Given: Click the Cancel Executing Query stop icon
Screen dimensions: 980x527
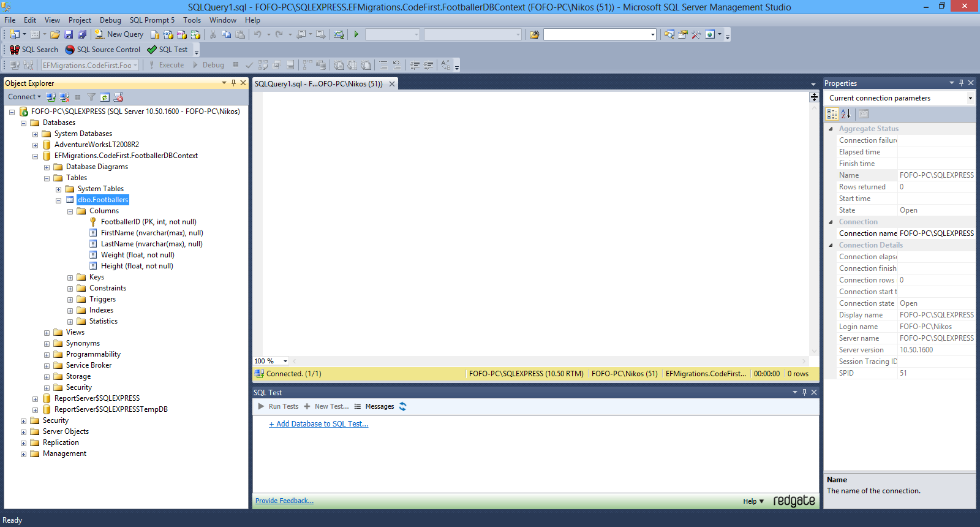Looking at the screenshot, I should [x=236, y=64].
